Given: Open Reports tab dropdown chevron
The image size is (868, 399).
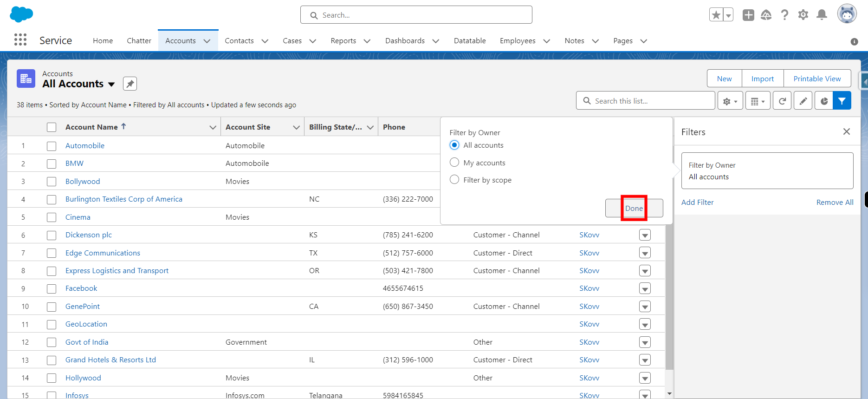Looking at the screenshot, I should coord(367,41).
